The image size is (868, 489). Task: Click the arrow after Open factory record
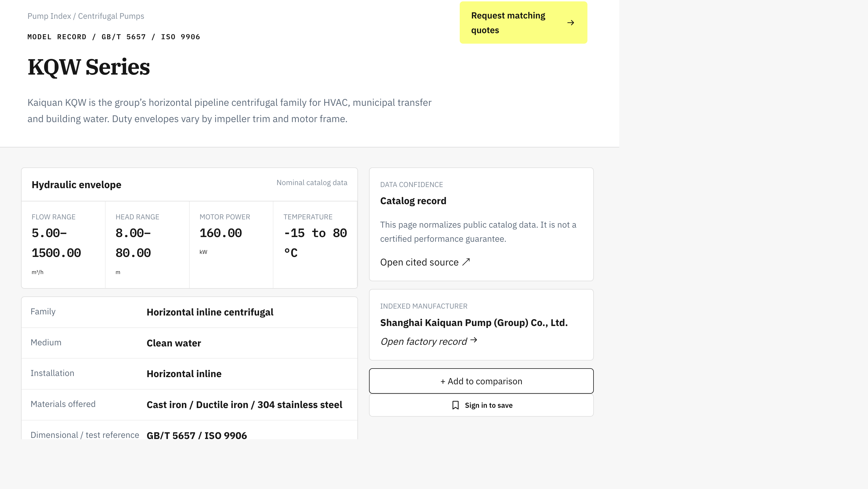[474, 340]
